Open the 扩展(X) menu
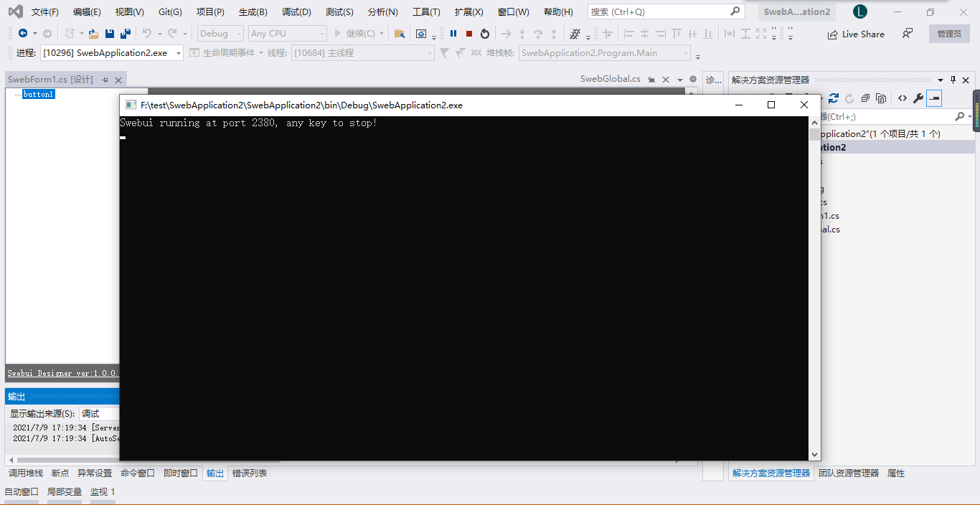Screen dimensions: 980x505 pyautogui.click(x=468, y=12)
